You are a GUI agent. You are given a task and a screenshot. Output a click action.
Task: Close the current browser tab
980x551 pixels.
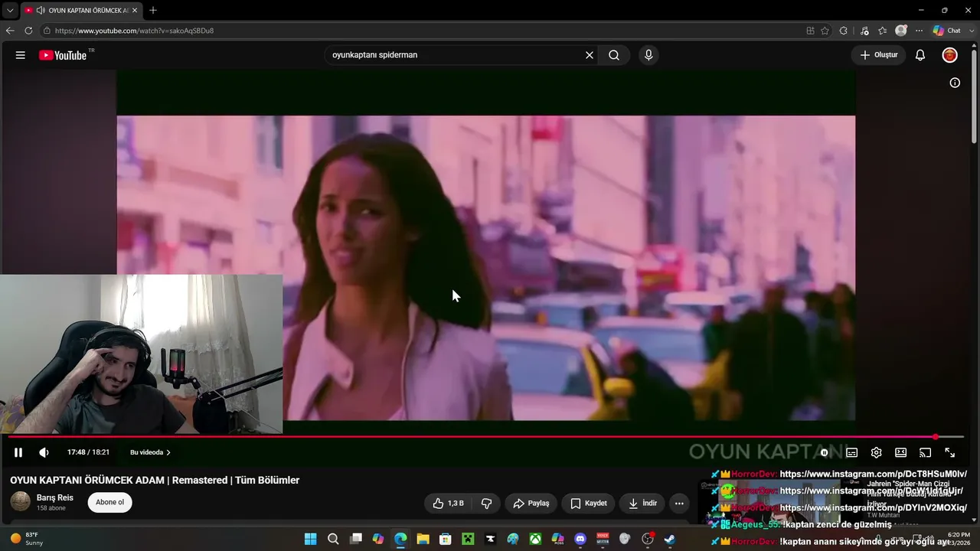pos(135,11)
